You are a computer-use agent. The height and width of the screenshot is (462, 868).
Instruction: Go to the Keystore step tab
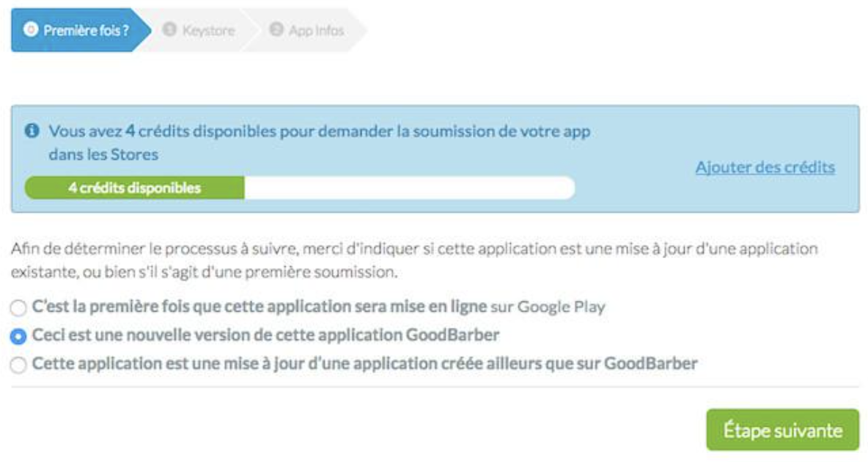point(199,31)
